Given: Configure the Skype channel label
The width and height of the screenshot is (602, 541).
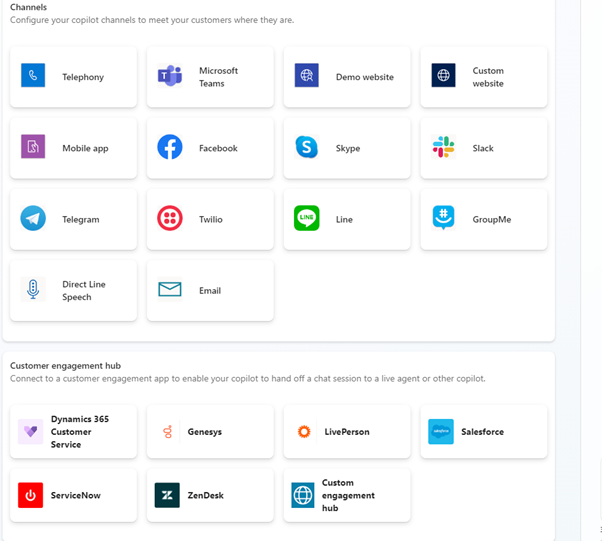Looking at the screenshot, I should (348, 148).
